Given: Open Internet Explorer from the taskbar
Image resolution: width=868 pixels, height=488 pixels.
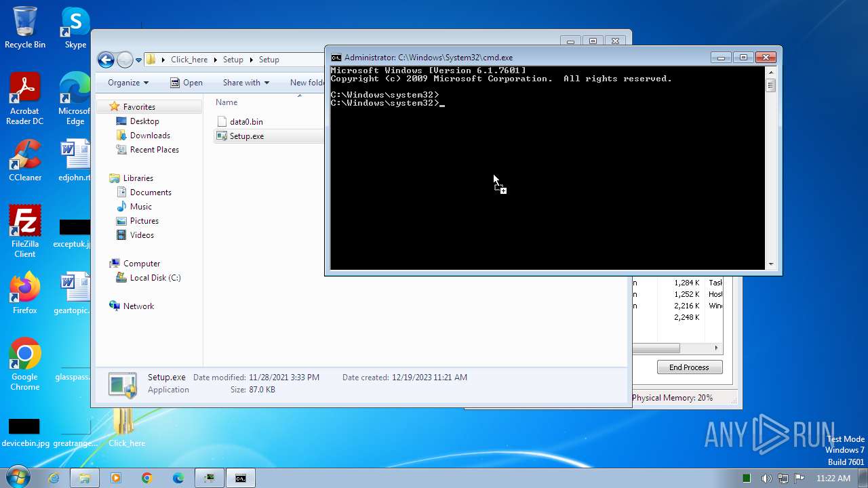Looking at the screenshot, I should [x=54, y=478].
